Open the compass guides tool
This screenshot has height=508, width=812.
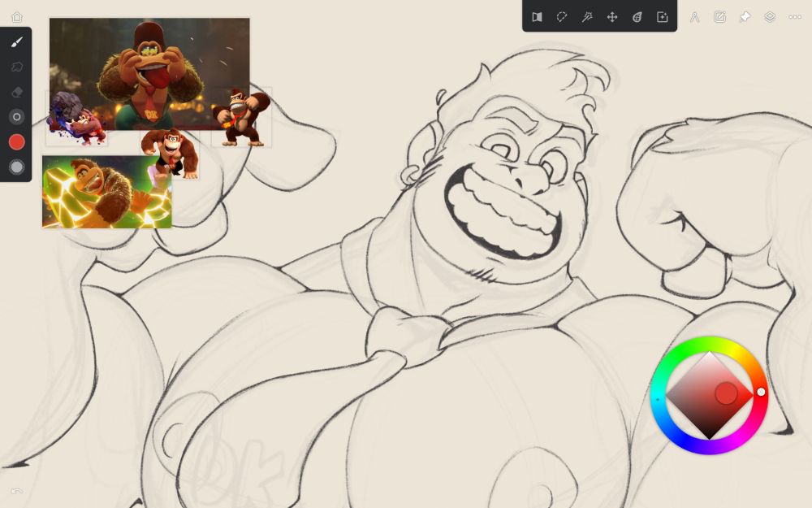694,17
